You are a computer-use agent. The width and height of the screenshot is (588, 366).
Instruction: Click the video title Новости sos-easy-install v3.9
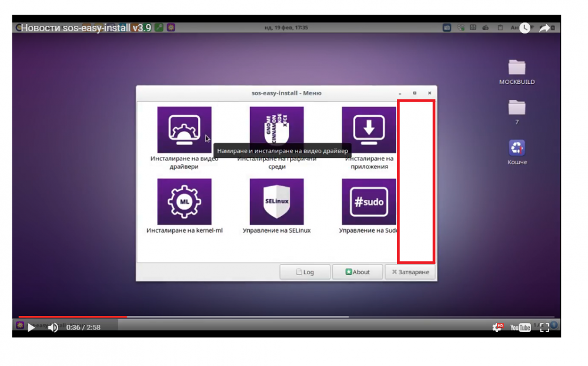[86, 28]
